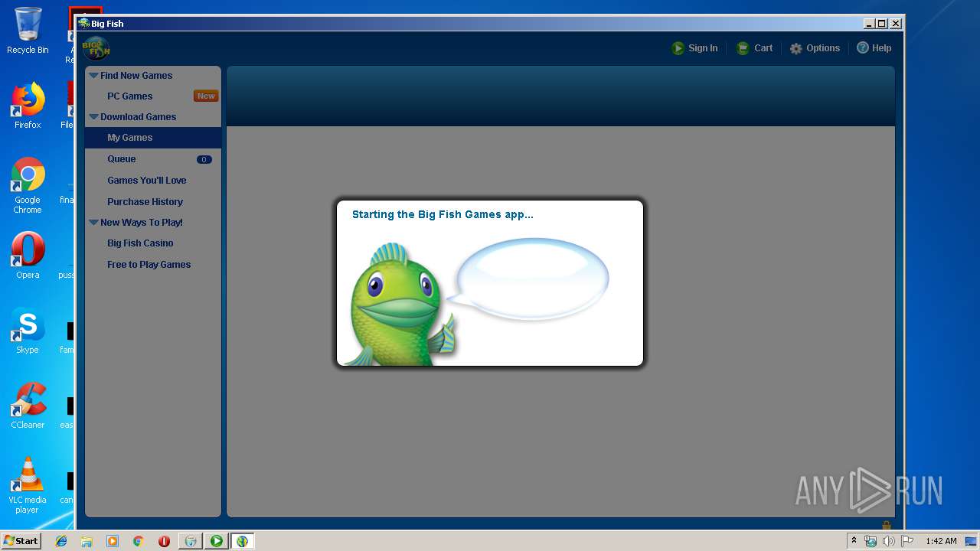Open Opera desktop shortcut

tap(28, 256)
